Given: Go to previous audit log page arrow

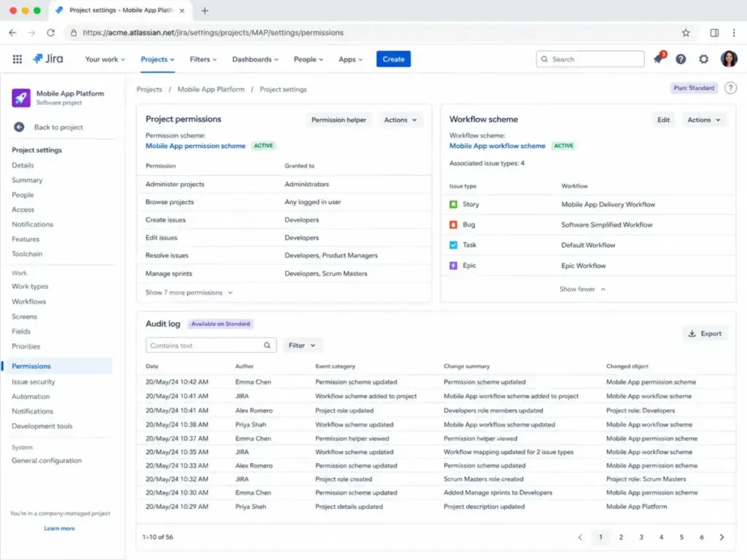Looking at the screenshot, I should coord(580,537).
